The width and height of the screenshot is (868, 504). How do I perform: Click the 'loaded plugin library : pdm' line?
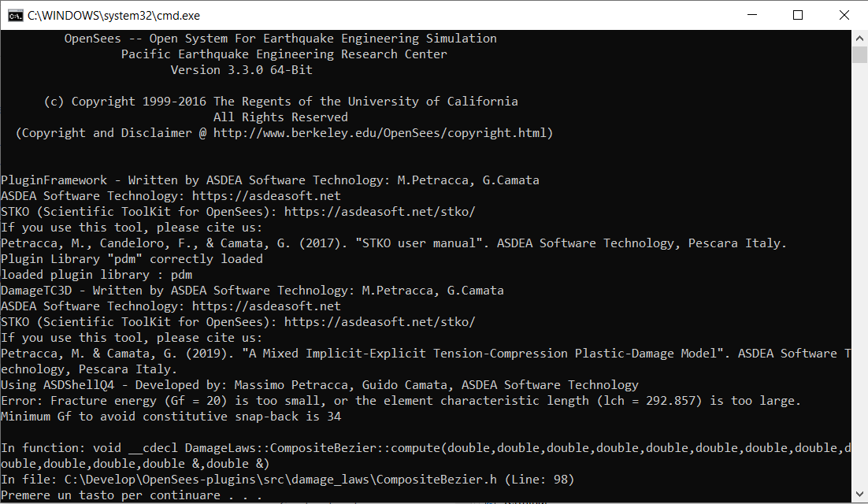pyautogui.click(x=96, y=274)
